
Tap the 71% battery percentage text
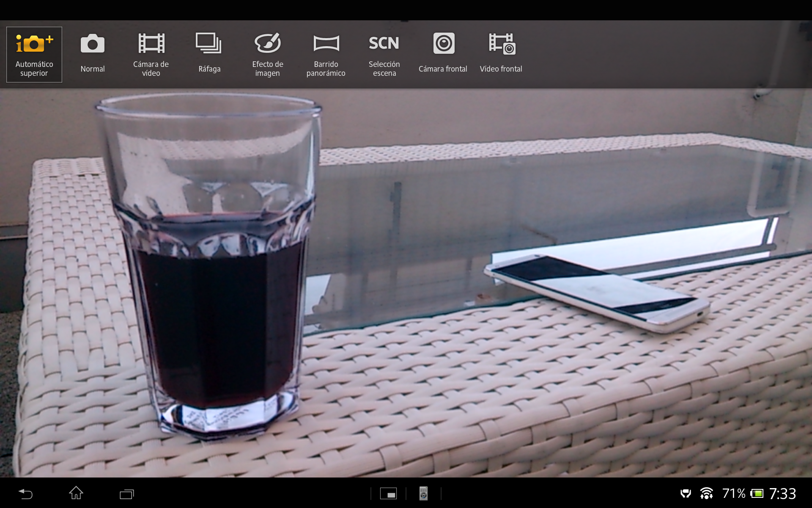click(x=733, y=494)
